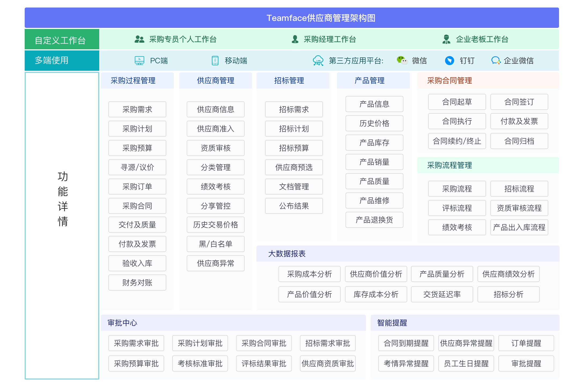Click the PC端 monitor icon
Viewport: 588px width, 386px height.
[139, 61]
